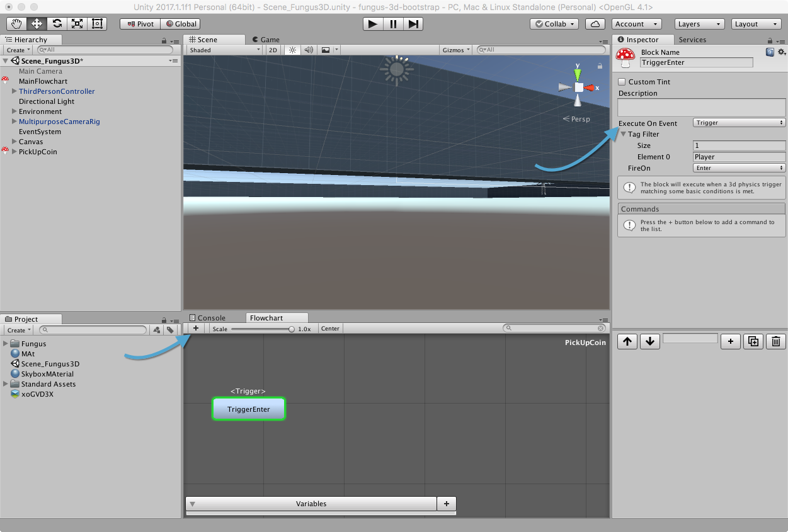Viewport: 788px width, 532px height.
Task: Select the Rotate tool
Action: [57, 24]
